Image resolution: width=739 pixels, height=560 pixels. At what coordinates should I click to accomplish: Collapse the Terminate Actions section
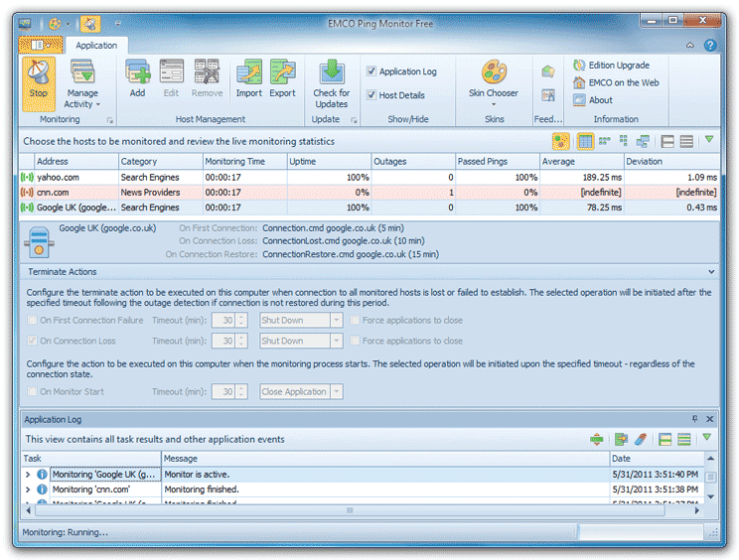click(711, 272)
